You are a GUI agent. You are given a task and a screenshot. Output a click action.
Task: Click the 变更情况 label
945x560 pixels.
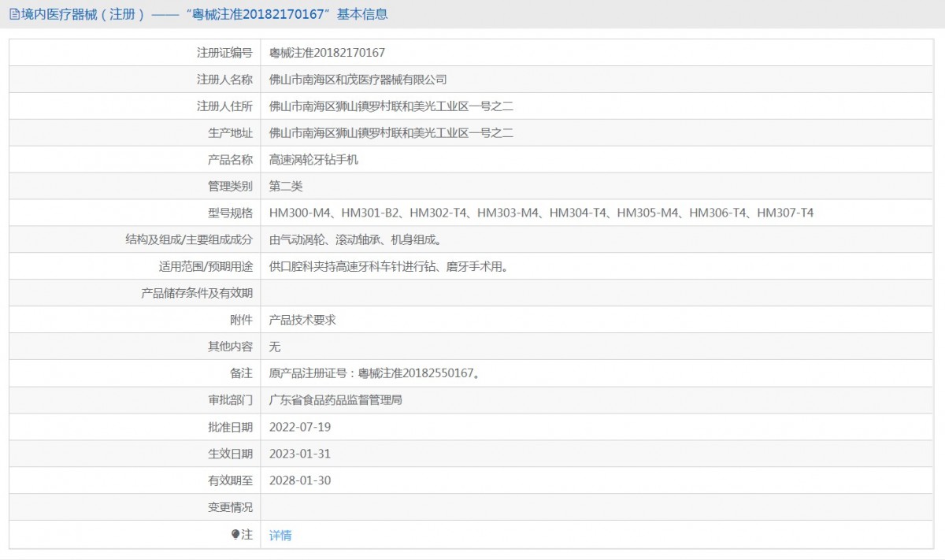[230, 508]
